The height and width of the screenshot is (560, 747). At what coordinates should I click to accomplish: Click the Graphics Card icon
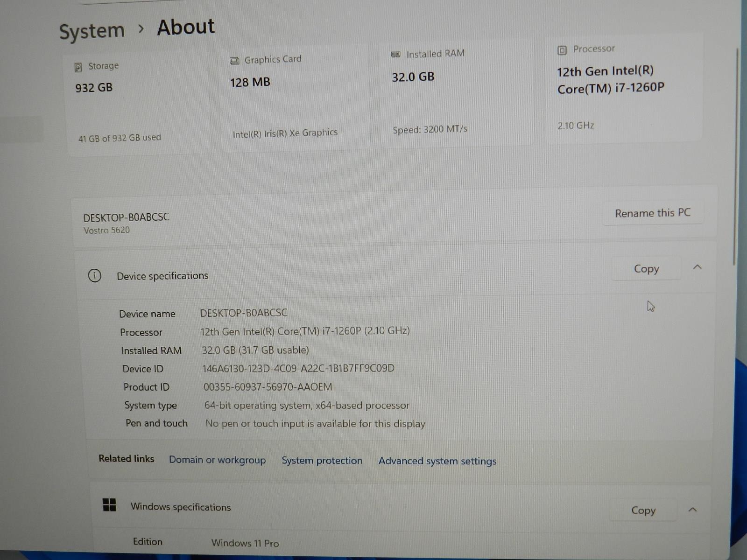[234, 61]
